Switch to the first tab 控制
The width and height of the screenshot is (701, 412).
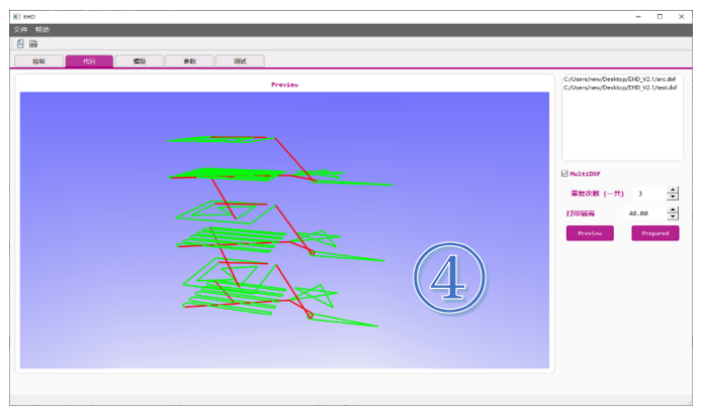39,61
